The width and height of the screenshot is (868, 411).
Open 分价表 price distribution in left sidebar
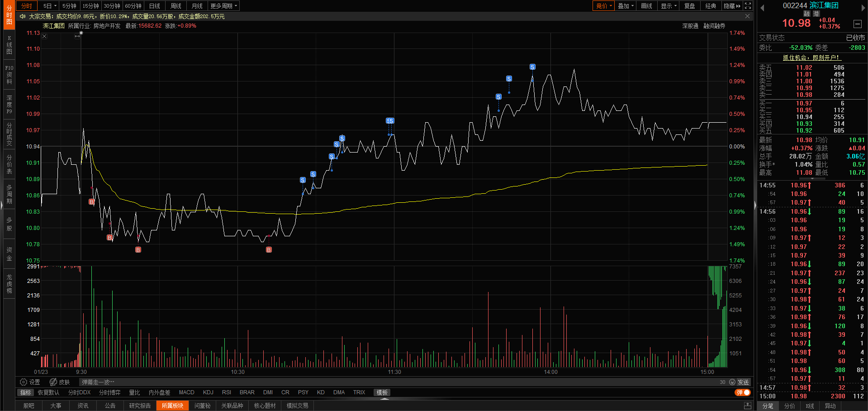click(9, 164)
